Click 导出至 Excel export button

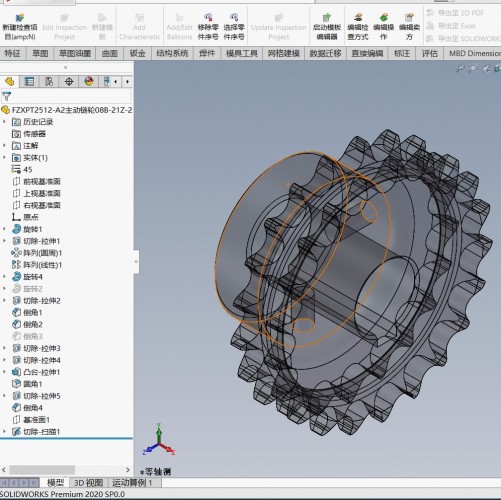tap(451, 26)
